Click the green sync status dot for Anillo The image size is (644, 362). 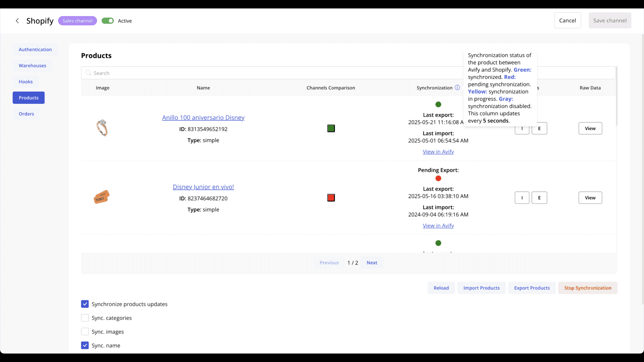click(438, 104)
